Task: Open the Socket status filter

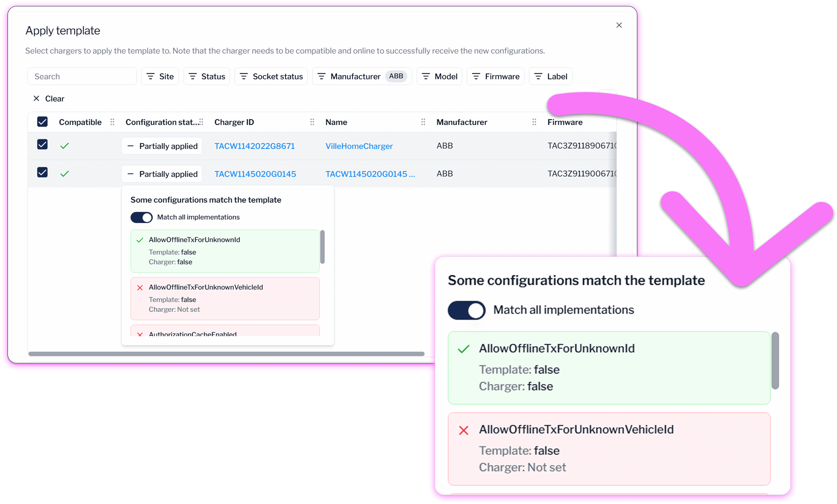Action: click(271, 76)
